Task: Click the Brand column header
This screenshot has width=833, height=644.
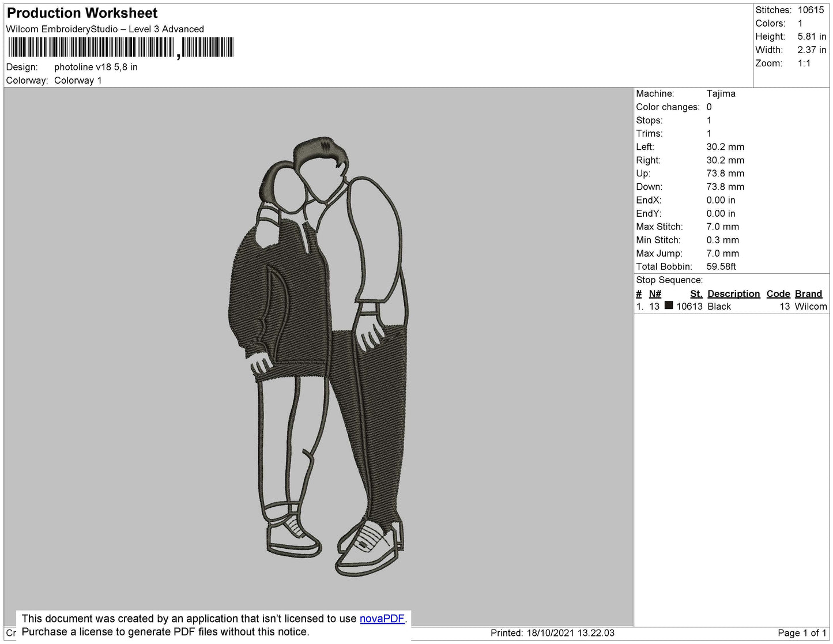Action: click(x=808, y=293)
